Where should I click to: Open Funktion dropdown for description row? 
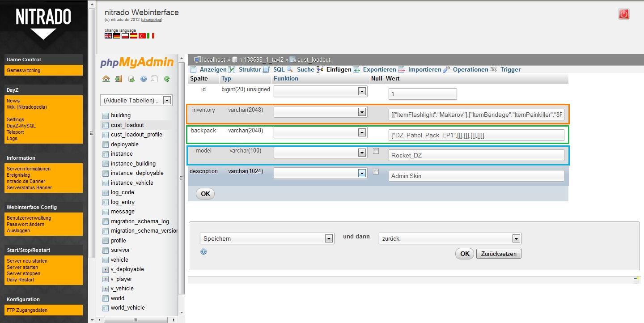pos(320,173)
